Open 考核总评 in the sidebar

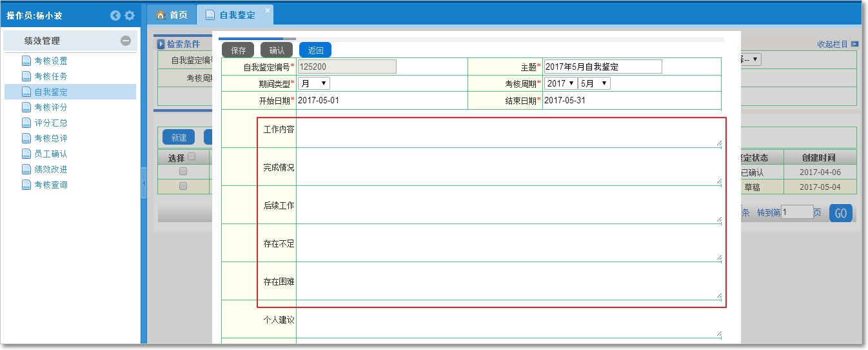tap(51, 138)
